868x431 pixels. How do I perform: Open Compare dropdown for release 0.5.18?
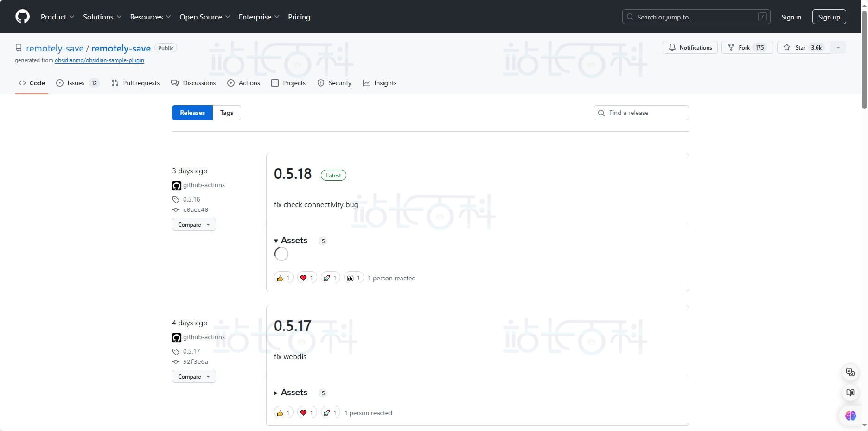coord(194,225)
